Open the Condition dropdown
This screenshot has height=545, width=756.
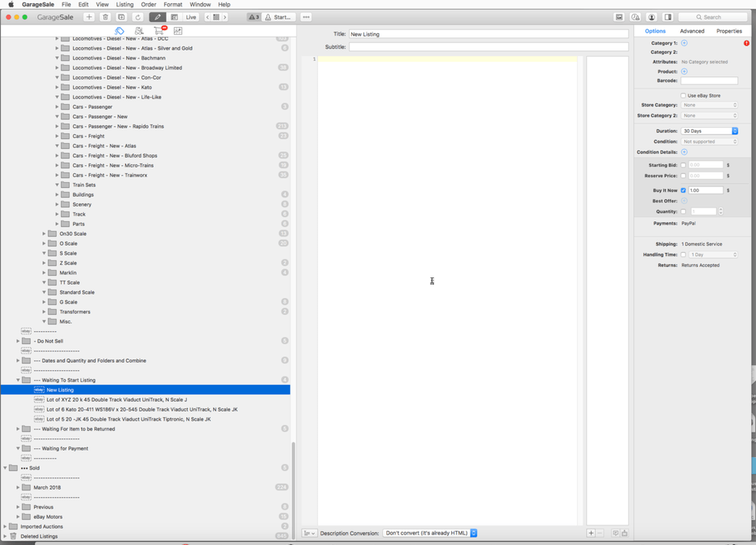[709, 142]
